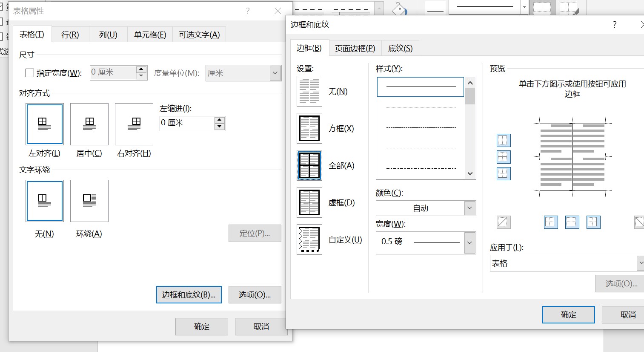
Task: Select the 自定义 custom border setting icon
Action: pyautogui.click(x=309, y=239)
